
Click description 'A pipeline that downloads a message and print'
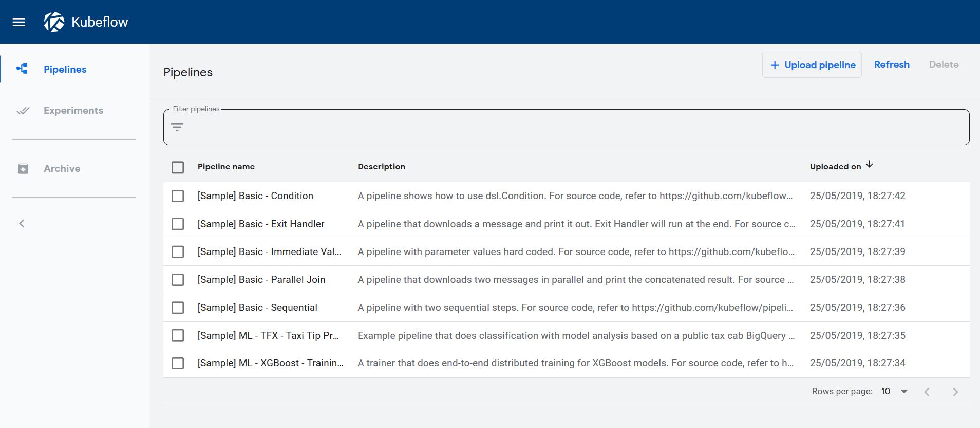576,224
